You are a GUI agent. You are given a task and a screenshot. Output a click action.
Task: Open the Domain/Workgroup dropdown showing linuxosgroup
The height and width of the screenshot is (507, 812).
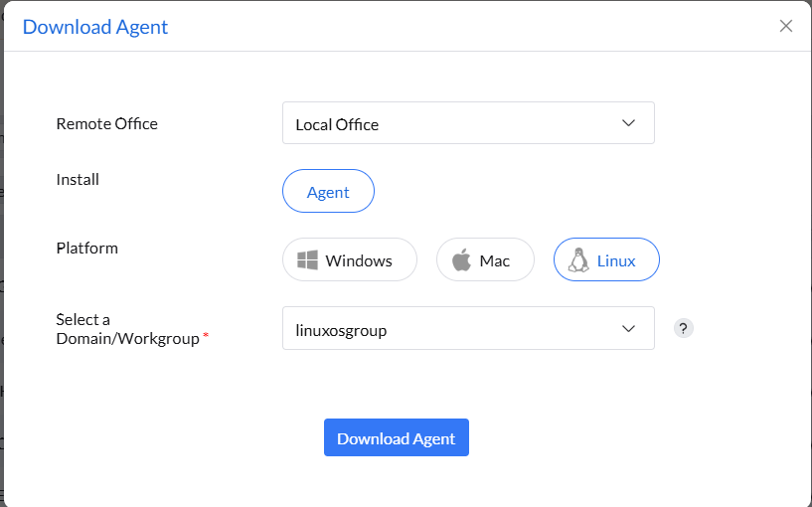pyautogui.click(x=468, y=328)
